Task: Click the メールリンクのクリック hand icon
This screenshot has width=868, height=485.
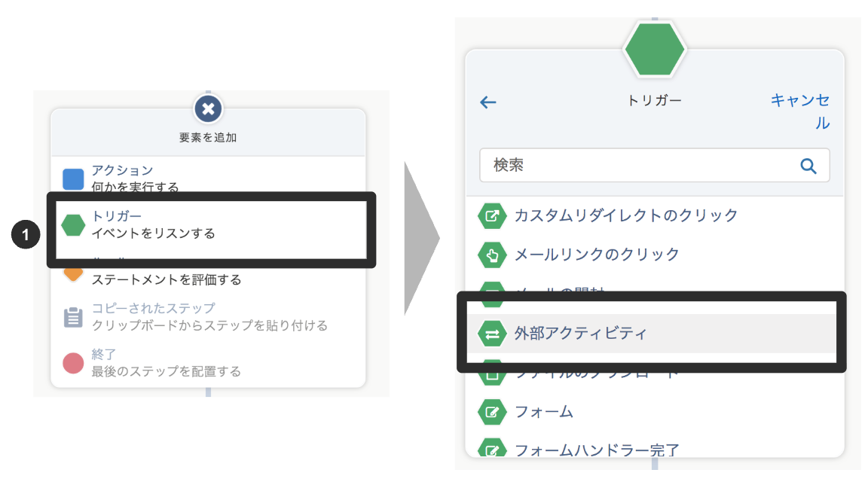Action: click(x=492, y=255)
